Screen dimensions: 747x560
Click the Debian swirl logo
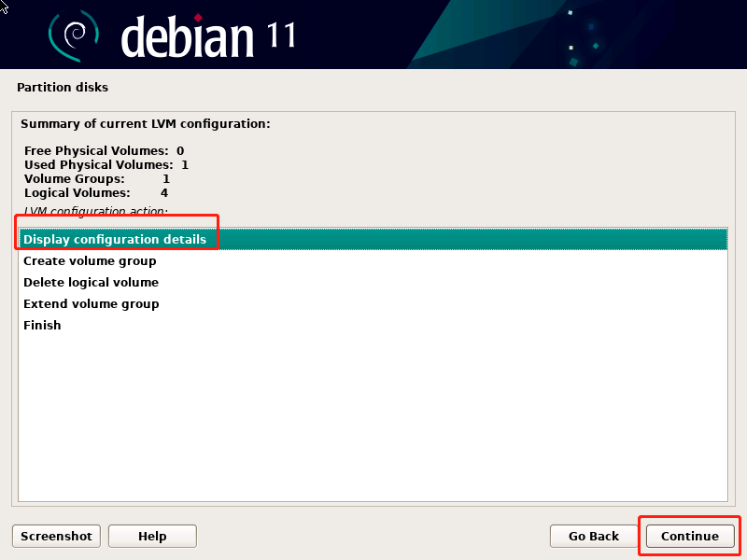(74, 35)
